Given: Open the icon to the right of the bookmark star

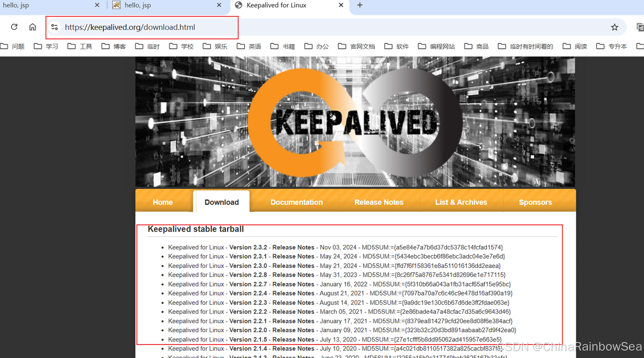Looking at the screenshot, I should [640, 27].
